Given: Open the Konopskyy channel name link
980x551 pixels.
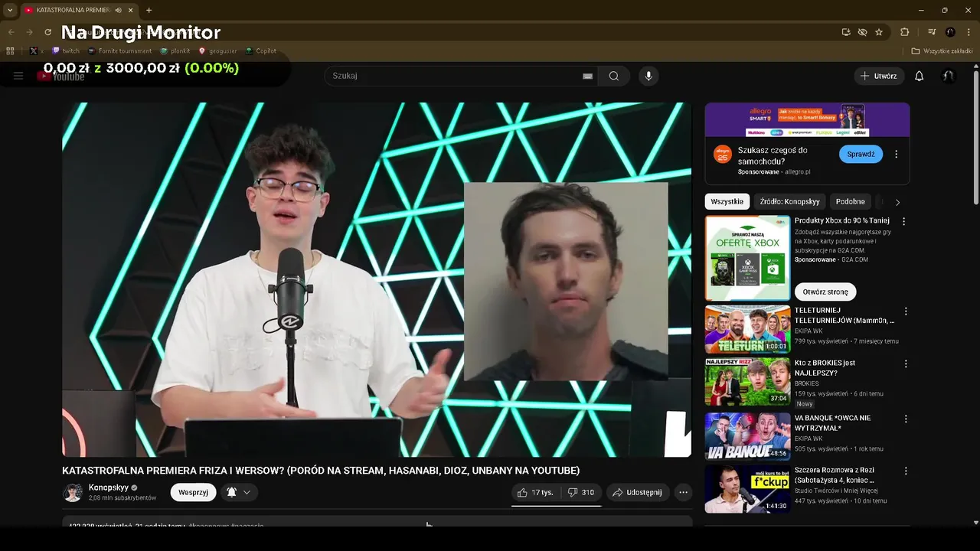Looking at the screenshot, I should (109, 487).
